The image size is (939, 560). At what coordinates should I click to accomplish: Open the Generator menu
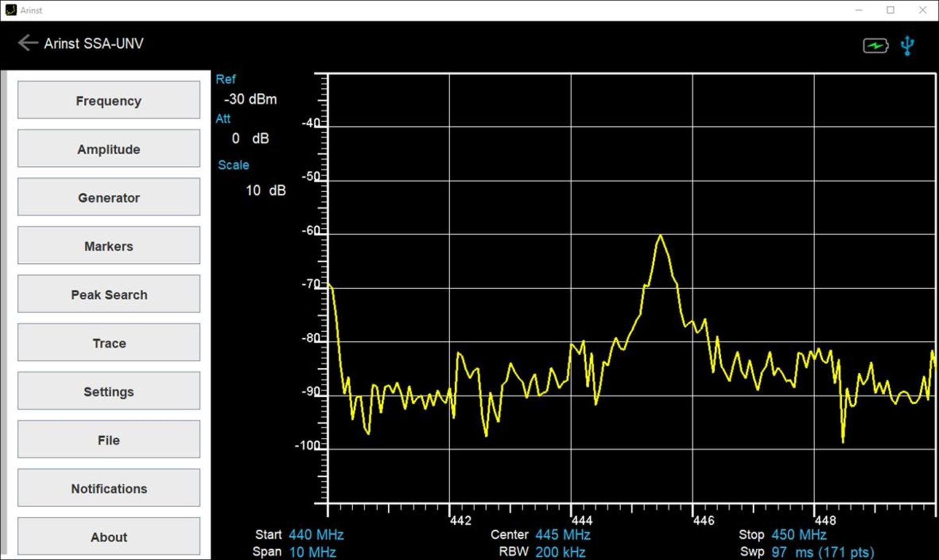pyautogui.click(x=109, y=197)
